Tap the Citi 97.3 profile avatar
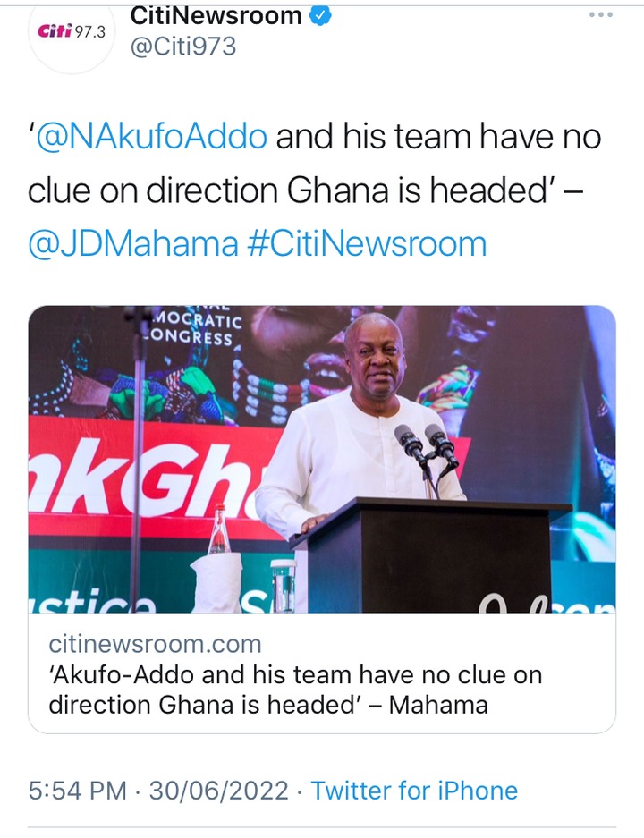This screenshot has height=838, width=644. [71, 33]
